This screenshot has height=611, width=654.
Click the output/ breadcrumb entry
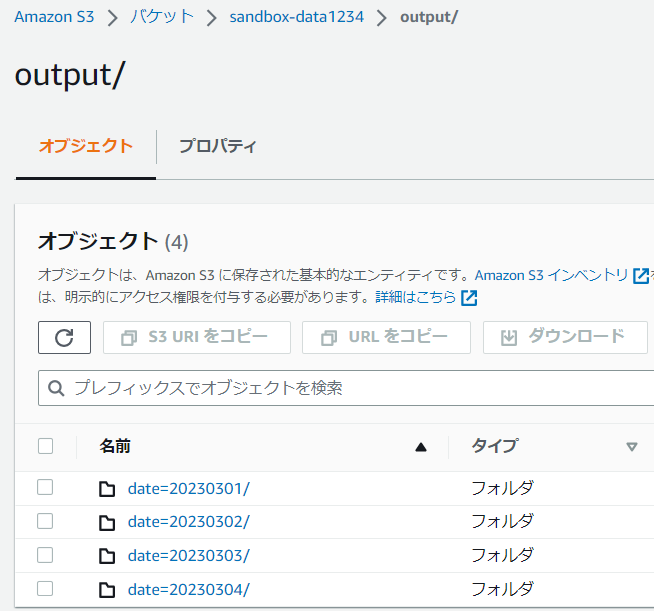429,17
